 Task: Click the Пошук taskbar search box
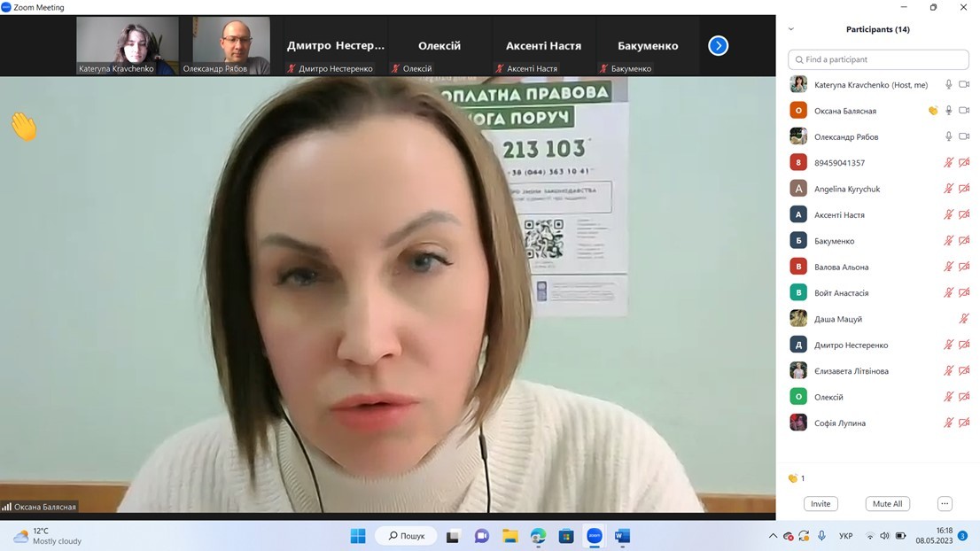pos(406,536)
